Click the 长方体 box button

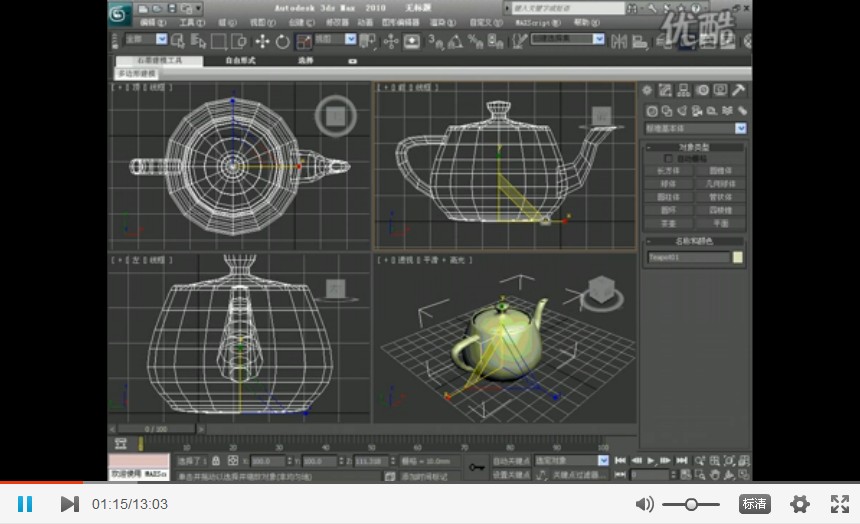point(668,171)
